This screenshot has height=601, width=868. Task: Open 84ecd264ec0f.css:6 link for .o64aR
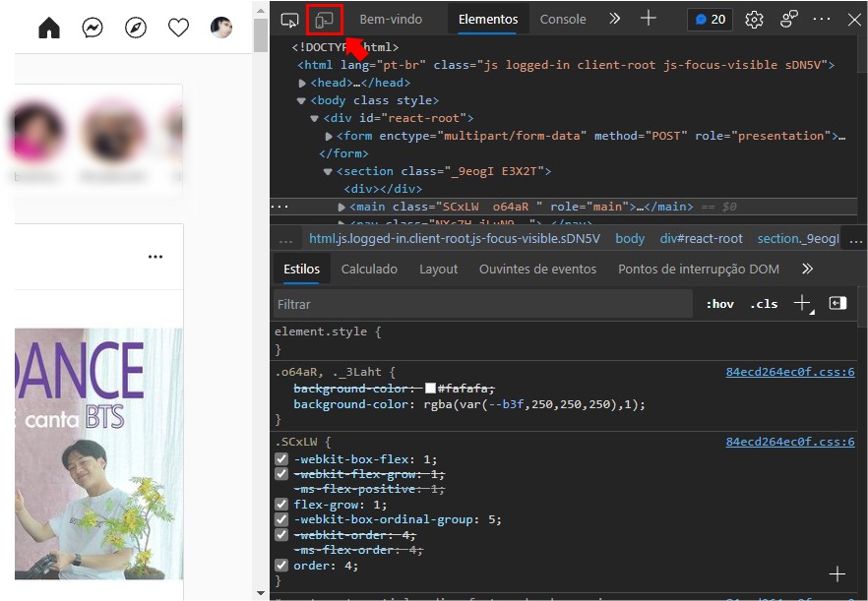tap(790, 372)
